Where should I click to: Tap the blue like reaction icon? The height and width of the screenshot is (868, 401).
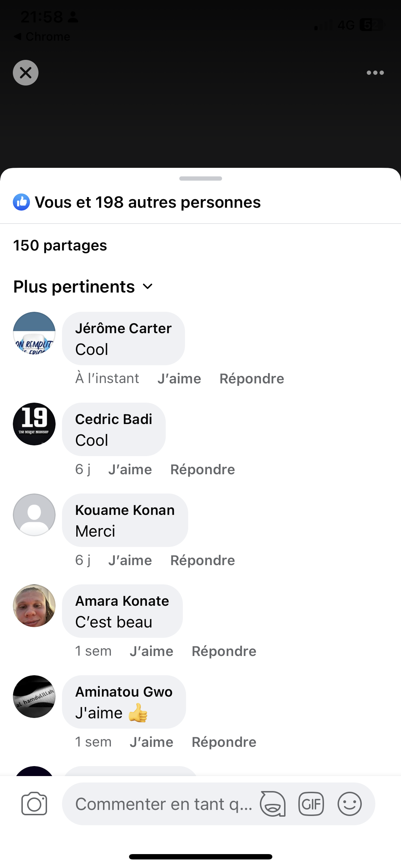pos(21,202)
